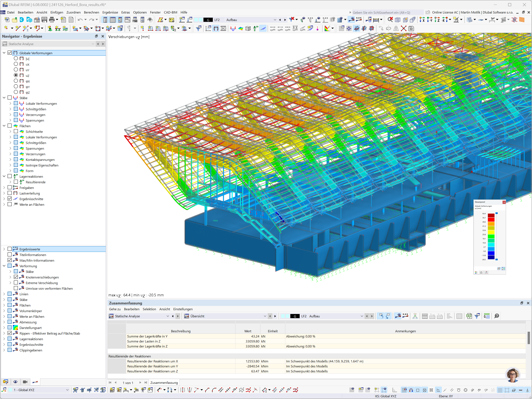Screen dimensions: 532x399
Task: Open the Berechnen menu
Action: tap(91, 12)
